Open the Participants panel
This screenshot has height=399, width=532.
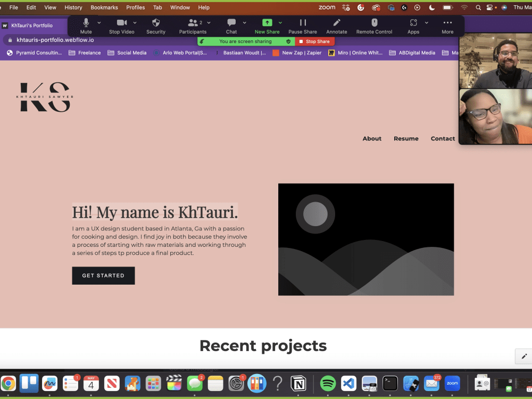(193, 26)
